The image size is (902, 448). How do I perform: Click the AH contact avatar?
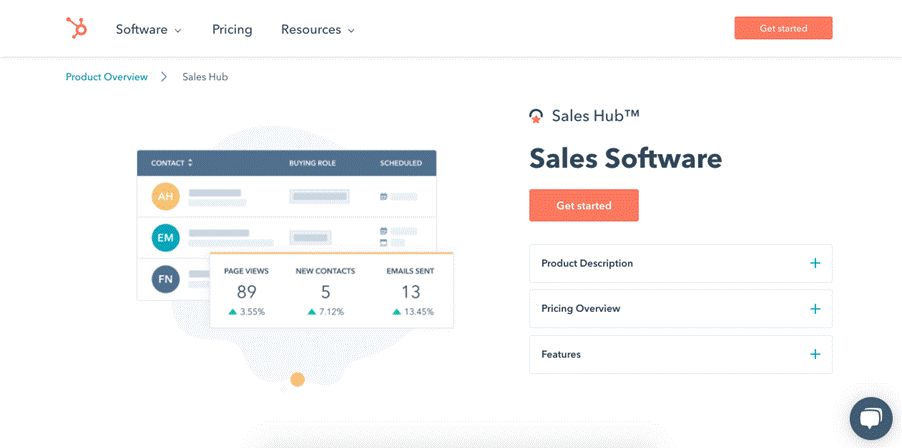click(166, 197)
